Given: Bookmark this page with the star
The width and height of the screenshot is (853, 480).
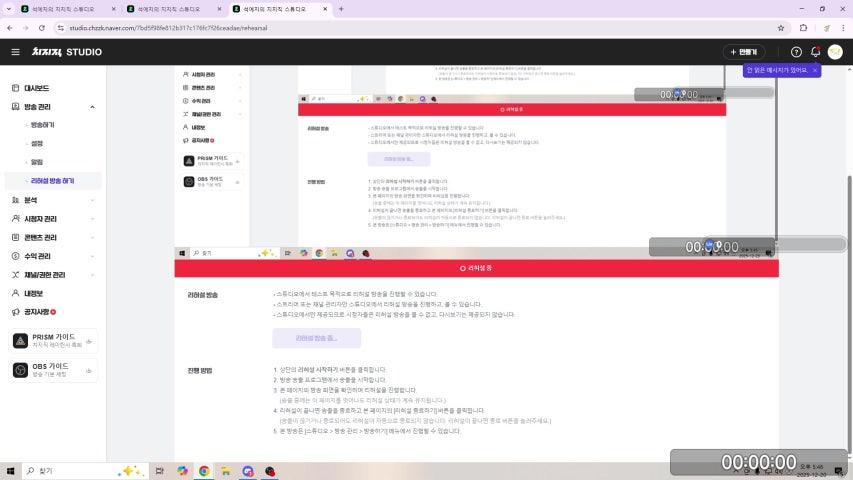Looking at the screenshot, I should [x=781, y=28].
